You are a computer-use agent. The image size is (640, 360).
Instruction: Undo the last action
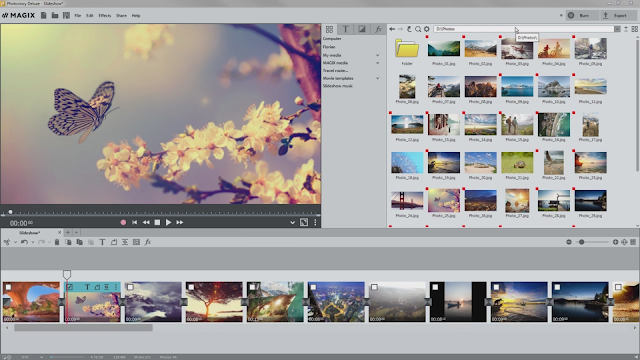coord(24,242)
